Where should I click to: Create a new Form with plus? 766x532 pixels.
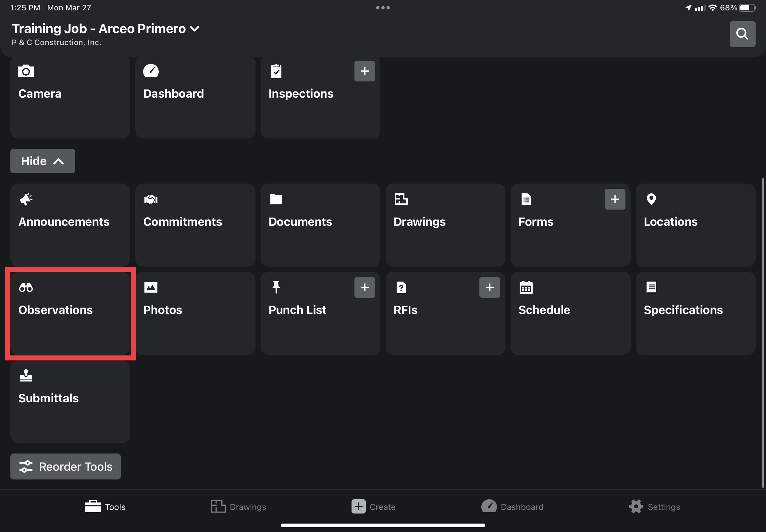point(615,199)
